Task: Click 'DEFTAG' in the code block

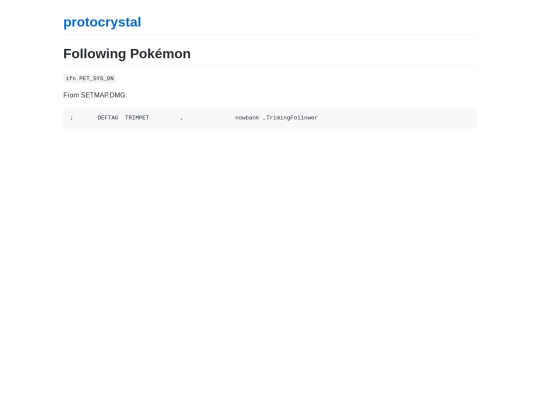Action: (108, 118)
